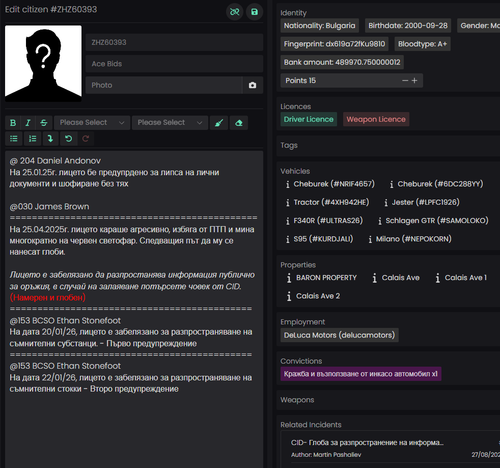Click the Birthdate: 2000-09-28 tag

pyautogui.click(x=408, y=26)
